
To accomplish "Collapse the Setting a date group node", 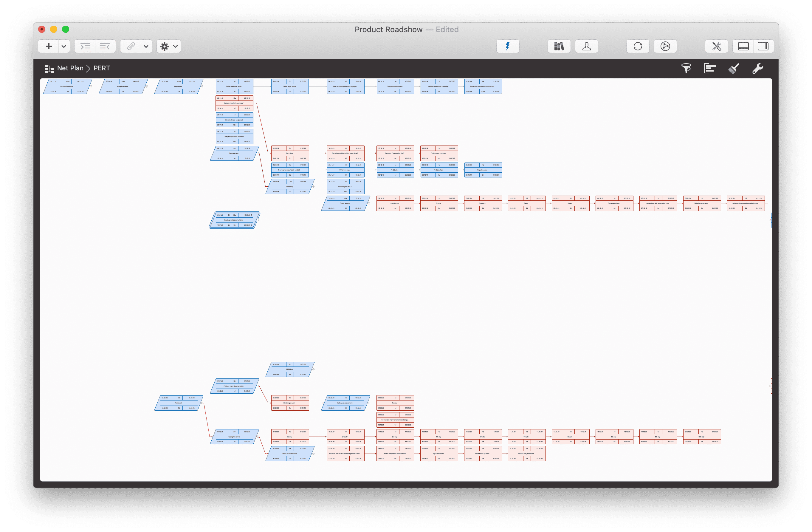I will [x=258, y=154].
